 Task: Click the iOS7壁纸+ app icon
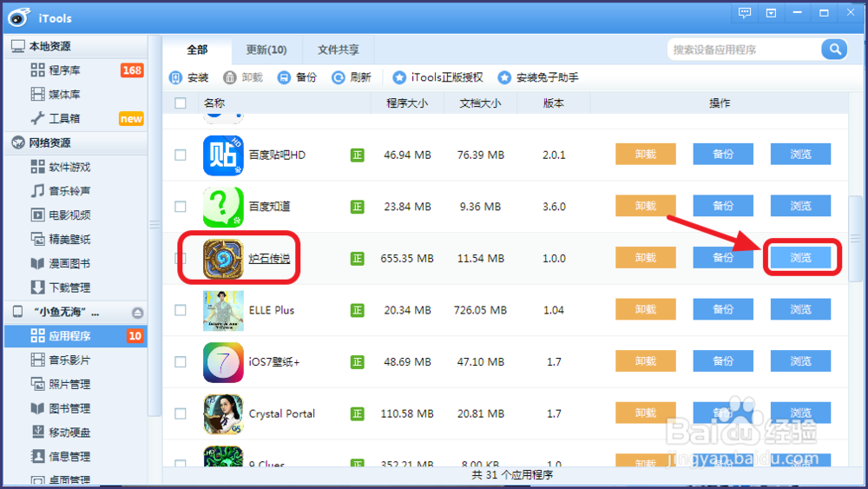223,362
